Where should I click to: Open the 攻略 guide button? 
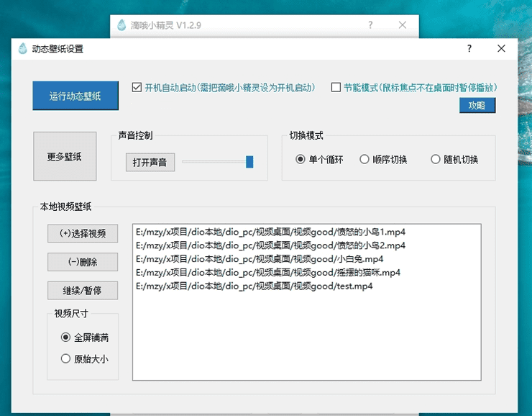point(477,106)
